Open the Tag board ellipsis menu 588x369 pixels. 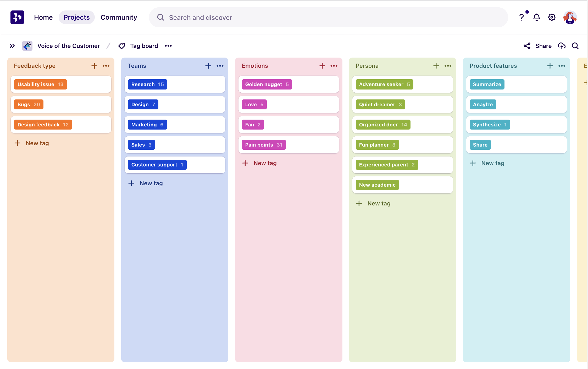(x=168, y=46)
